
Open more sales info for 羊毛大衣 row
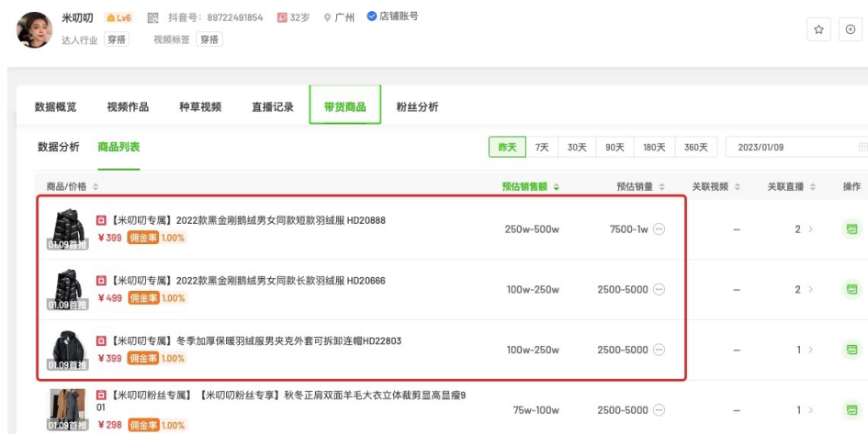pos(659,410)
